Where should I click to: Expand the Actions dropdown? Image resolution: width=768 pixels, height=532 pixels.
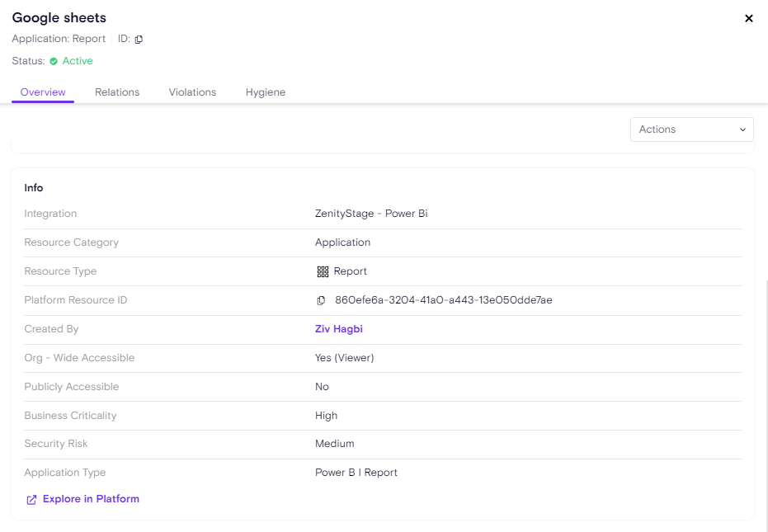pos(691,129)
